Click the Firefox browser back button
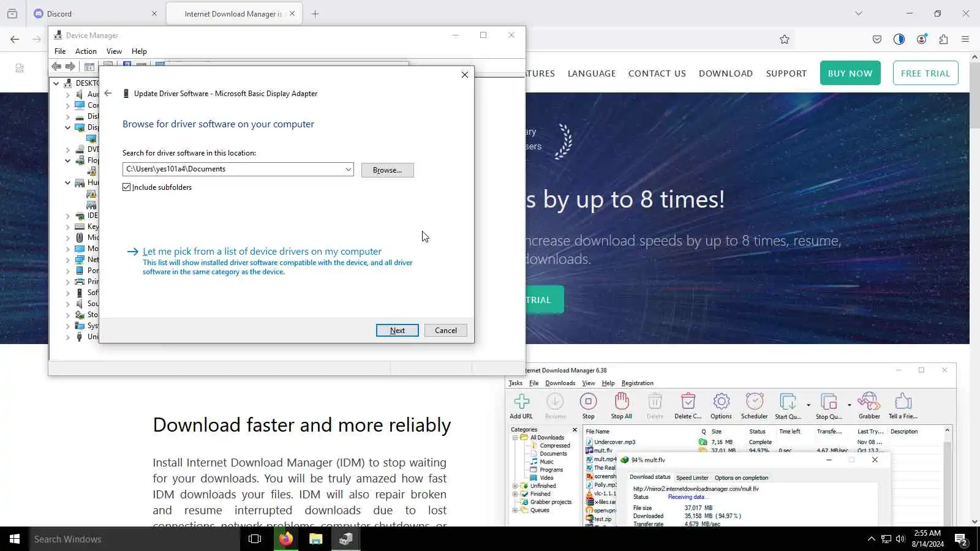Image resolution: width=980 pixels, height=551 pixels. pyautogui.click(x=15, y=39)
